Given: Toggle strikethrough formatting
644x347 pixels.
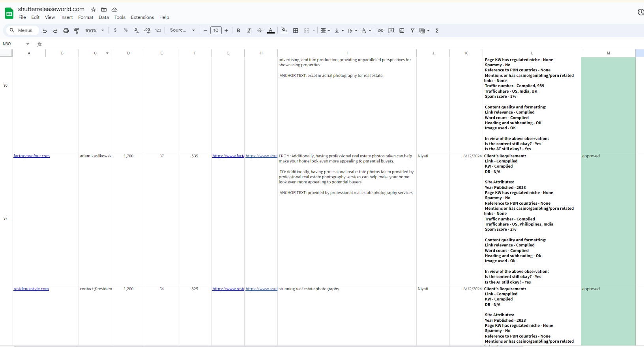Looking at the screenshot, I should pos(260,30).
